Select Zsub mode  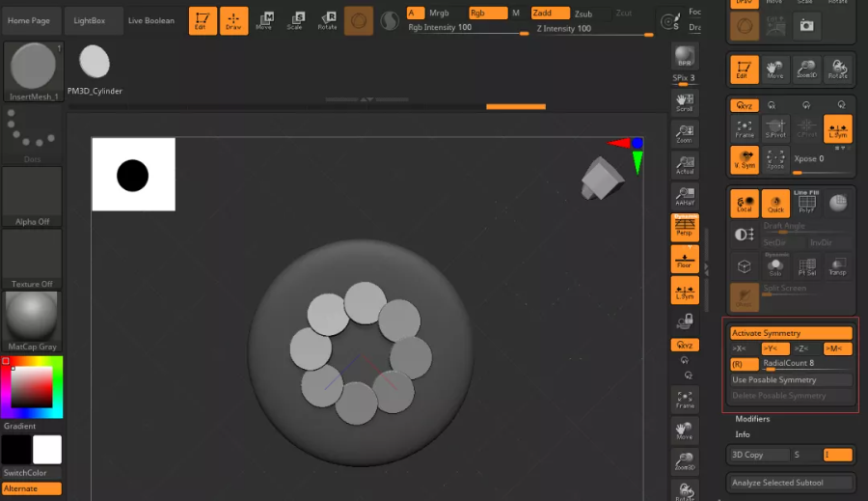point(583,14)
